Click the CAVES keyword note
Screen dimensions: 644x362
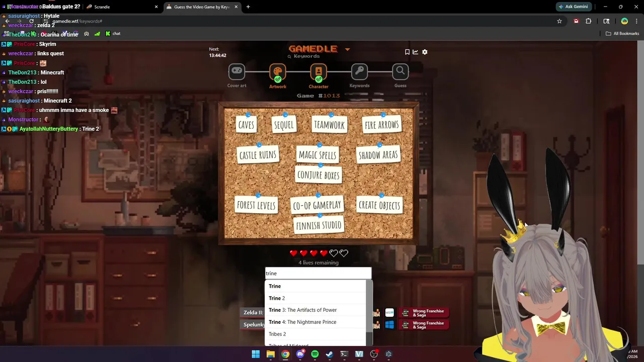click(246, 124)
